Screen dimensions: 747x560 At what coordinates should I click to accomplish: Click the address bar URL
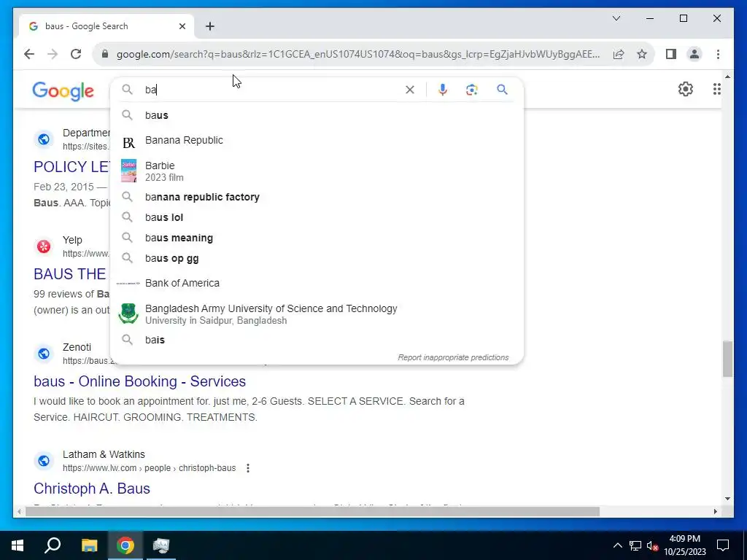coord(358,54)
